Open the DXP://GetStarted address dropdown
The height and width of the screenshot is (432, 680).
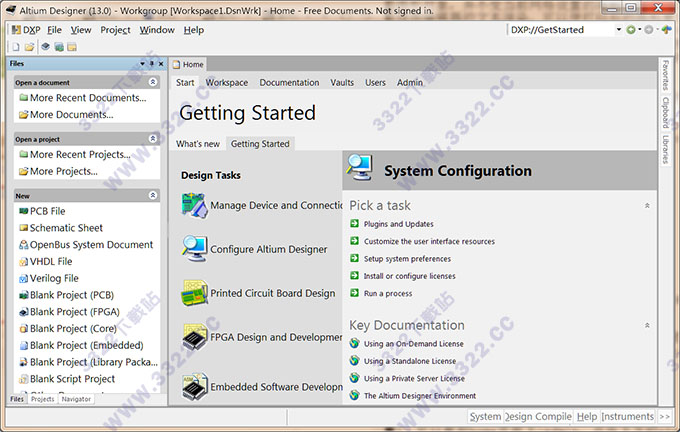click(x=618, y=30)
